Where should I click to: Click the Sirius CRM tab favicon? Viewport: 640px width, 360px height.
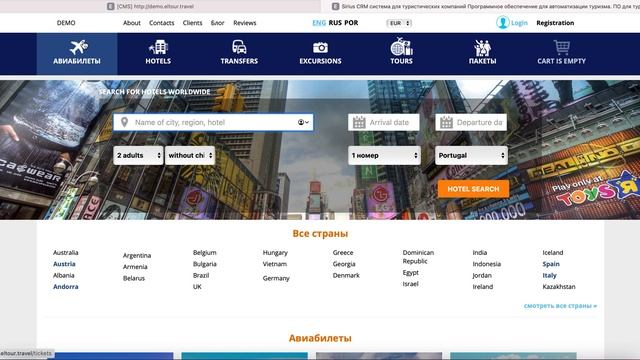pos(336,6)
